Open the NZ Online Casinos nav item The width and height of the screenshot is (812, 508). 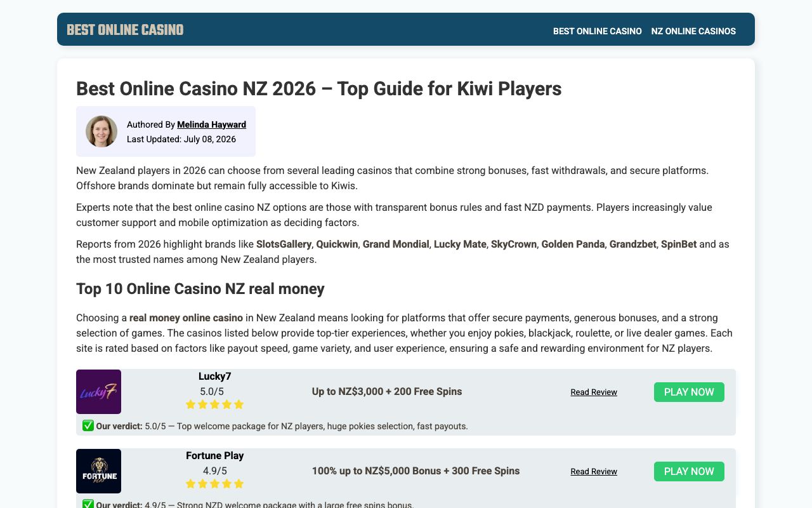click(693, 31)
